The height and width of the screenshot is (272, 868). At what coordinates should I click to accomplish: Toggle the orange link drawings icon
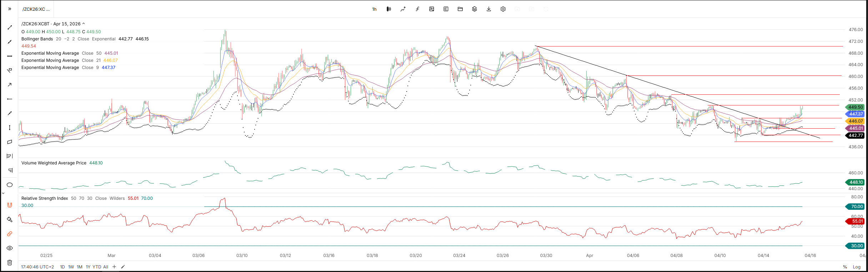click(10, 234)
